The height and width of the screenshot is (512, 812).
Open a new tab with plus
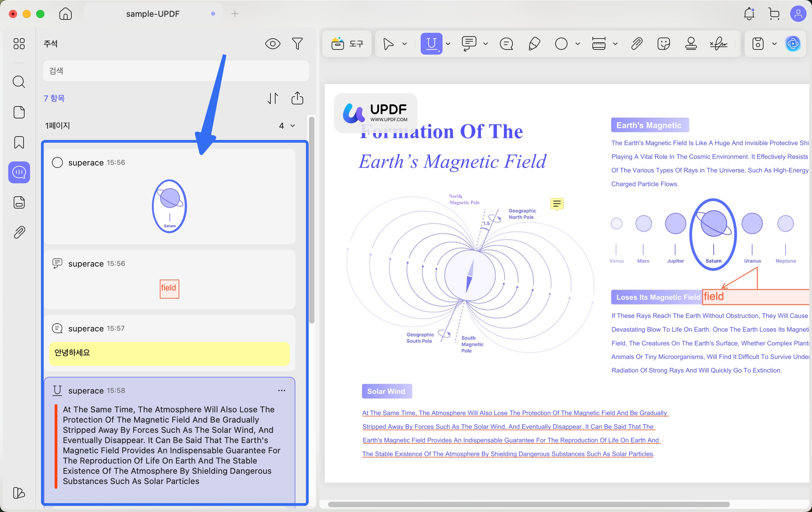pyautogui.click(x=235, y=14)
